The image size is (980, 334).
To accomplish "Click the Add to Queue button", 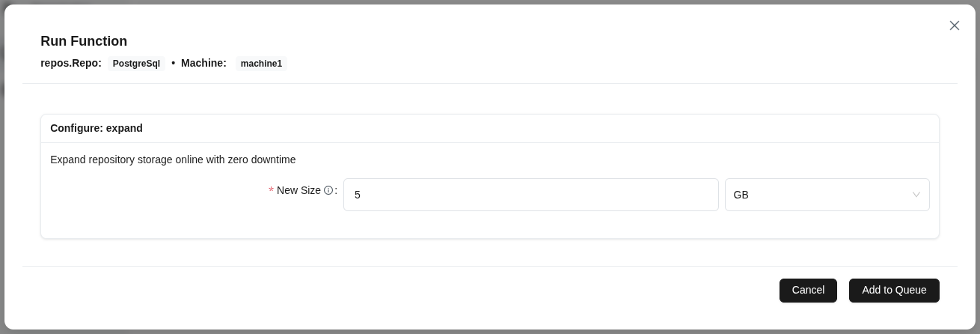I will coord(894,291).
